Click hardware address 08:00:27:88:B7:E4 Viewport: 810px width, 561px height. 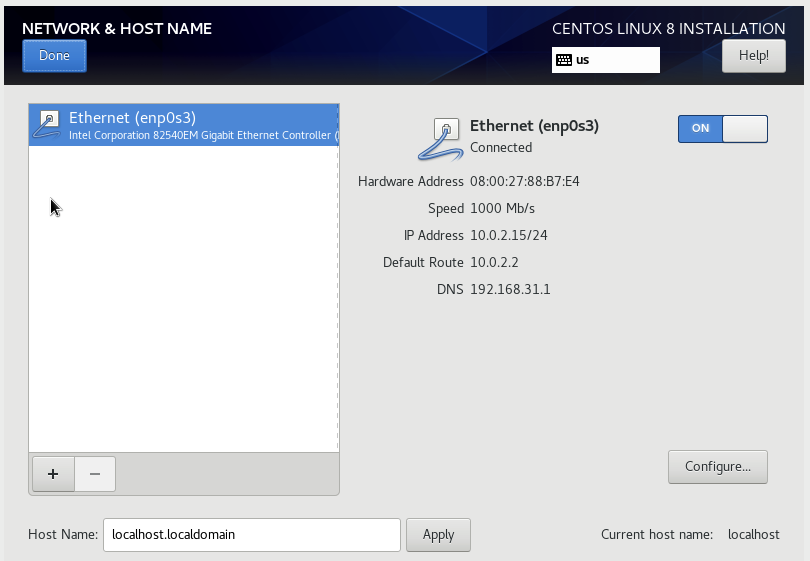[524, 181]
